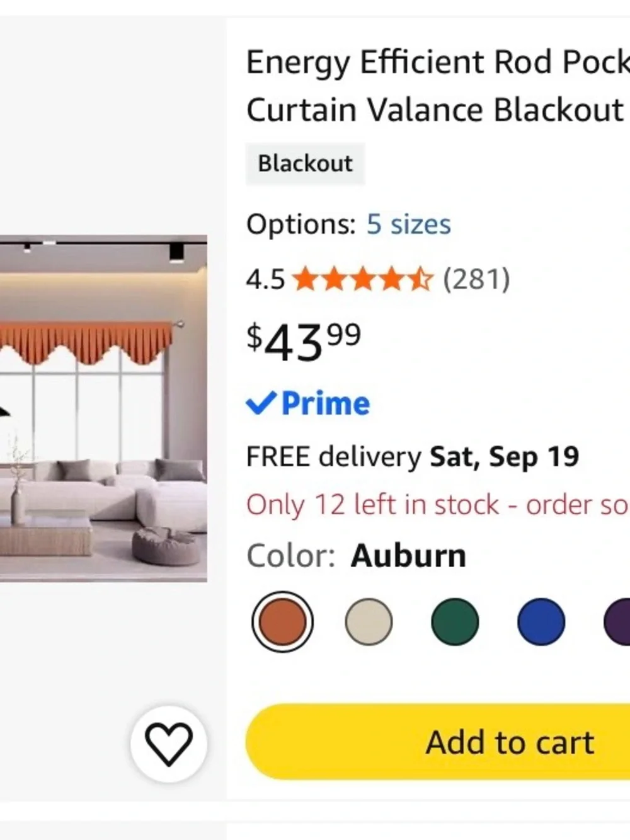The height and width of the screenshot is (840, 630).
Task: Choose the dark purple color swatch
Action: pos(617,622)
